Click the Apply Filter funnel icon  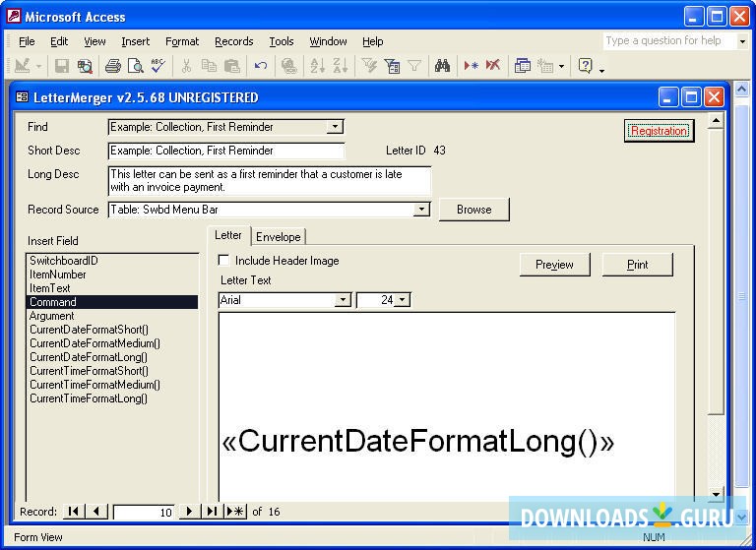tap(414, 66)
